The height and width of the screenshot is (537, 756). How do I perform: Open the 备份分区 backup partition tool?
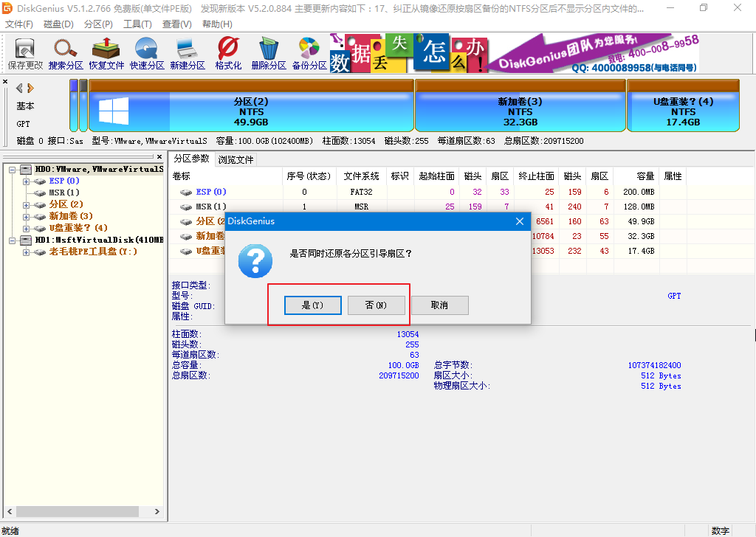coord(309,54)
